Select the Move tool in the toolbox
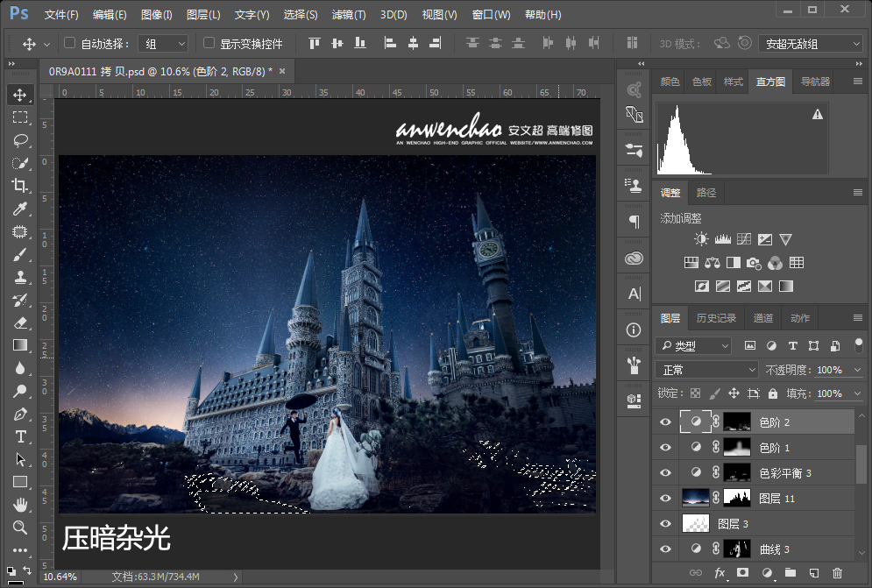This screenshot has height=588, width=872. (20, 95)
